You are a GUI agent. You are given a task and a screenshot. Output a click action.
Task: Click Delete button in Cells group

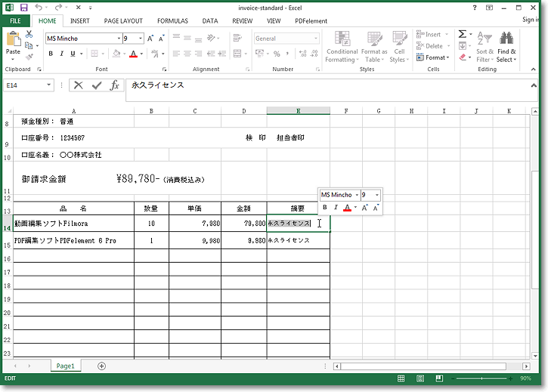tap(433, 46)
